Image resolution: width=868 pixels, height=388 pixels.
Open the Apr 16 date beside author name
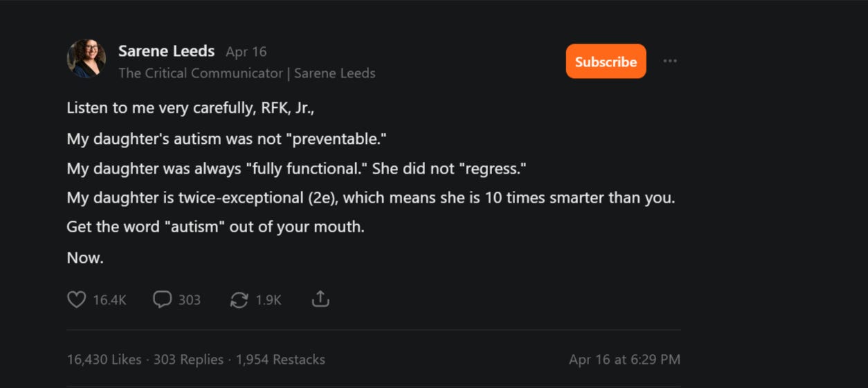(246, 52)
